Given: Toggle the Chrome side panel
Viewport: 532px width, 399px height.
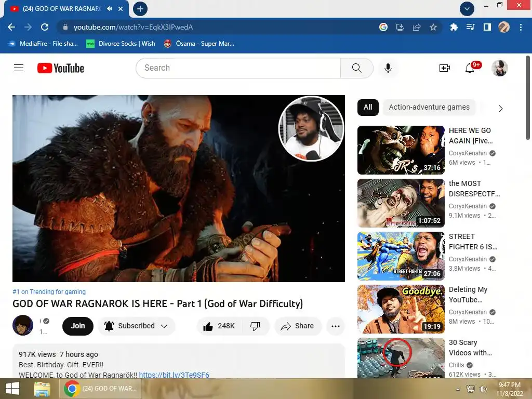Looking at the screenshot, I should tap(487, 27).
